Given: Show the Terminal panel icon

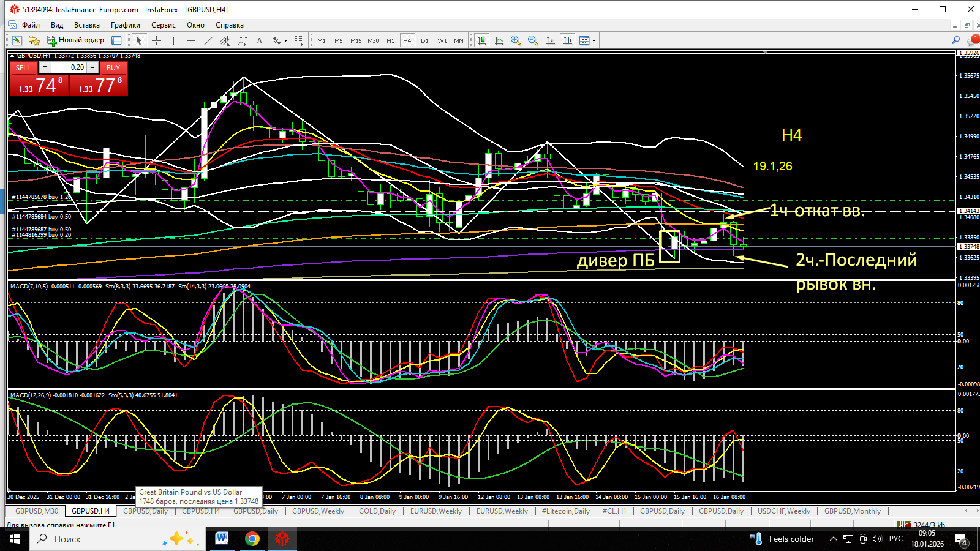Looking at the screenshot, I should [x=116, y=40].
